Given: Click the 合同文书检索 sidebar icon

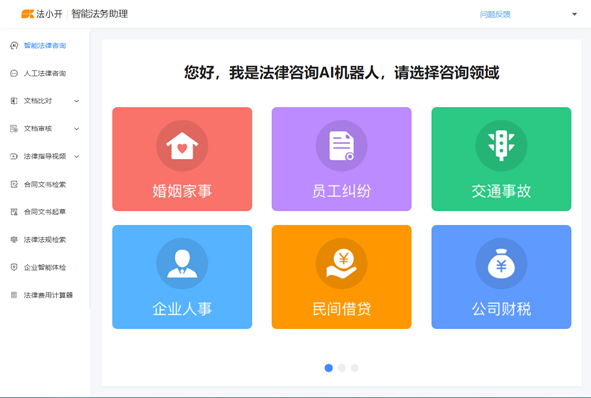Looking at the screenshot, I should click(14, 184).
